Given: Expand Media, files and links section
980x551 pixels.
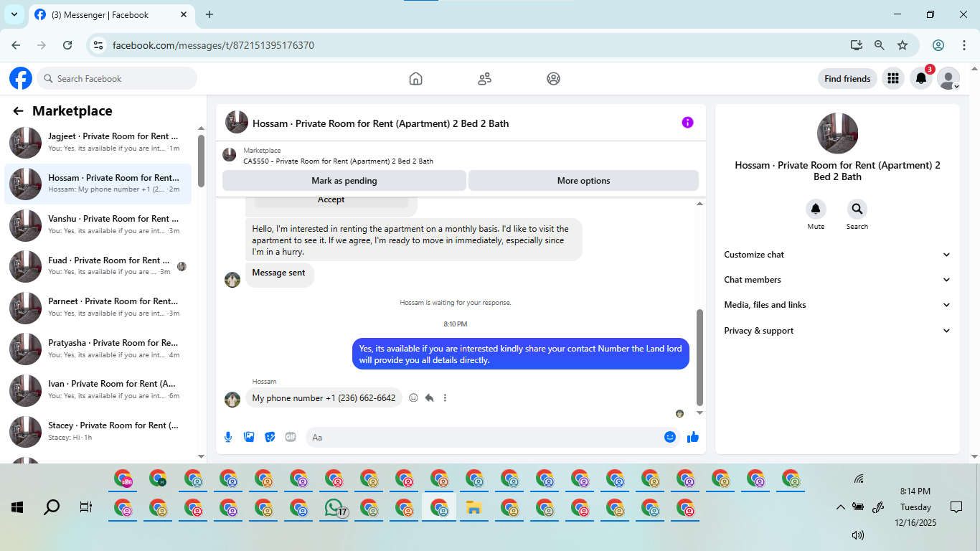Looking at the screenshot, I should click(837, 305).
